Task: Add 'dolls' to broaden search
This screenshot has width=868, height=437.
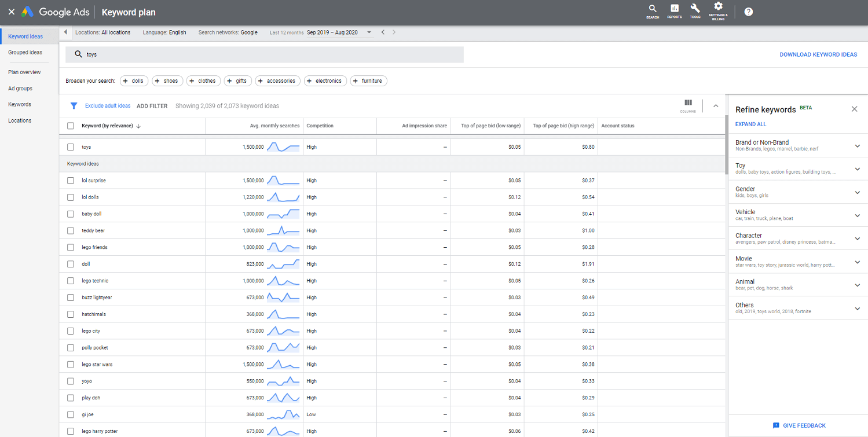Action: coord(134,81)
